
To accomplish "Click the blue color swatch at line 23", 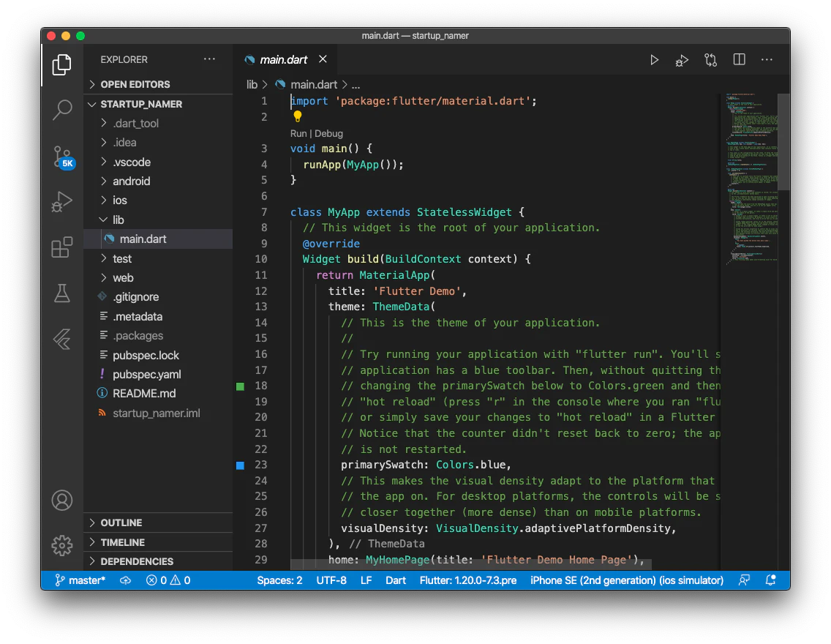I will pyautogui.click(x=241, y=465).
